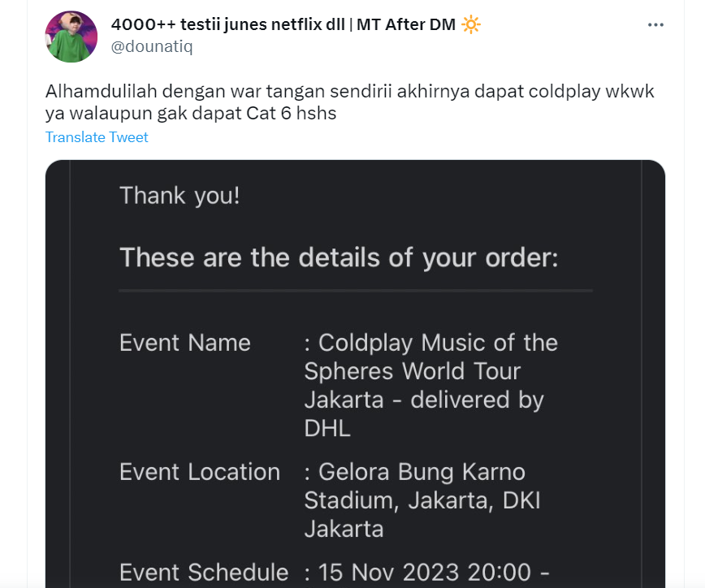Viewport: 705px width, 588px height.
Task: Click the Coldplay Music of the Spheres text
Action: coord(430,357)
